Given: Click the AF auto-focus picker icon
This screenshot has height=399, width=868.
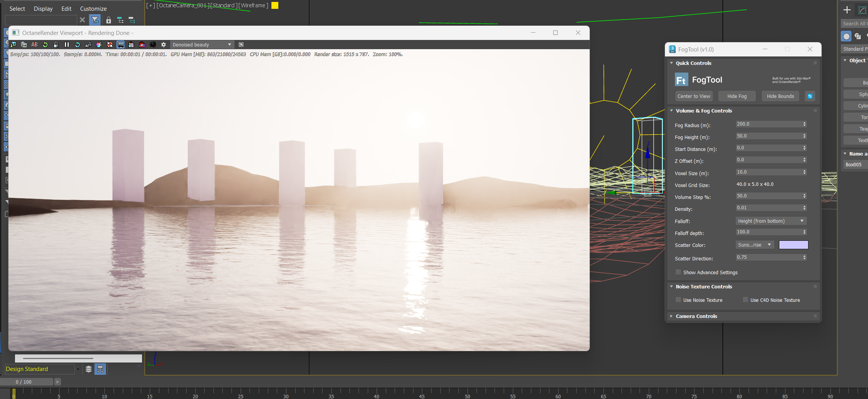Looking at the screenshot, I should pos(88,45).
